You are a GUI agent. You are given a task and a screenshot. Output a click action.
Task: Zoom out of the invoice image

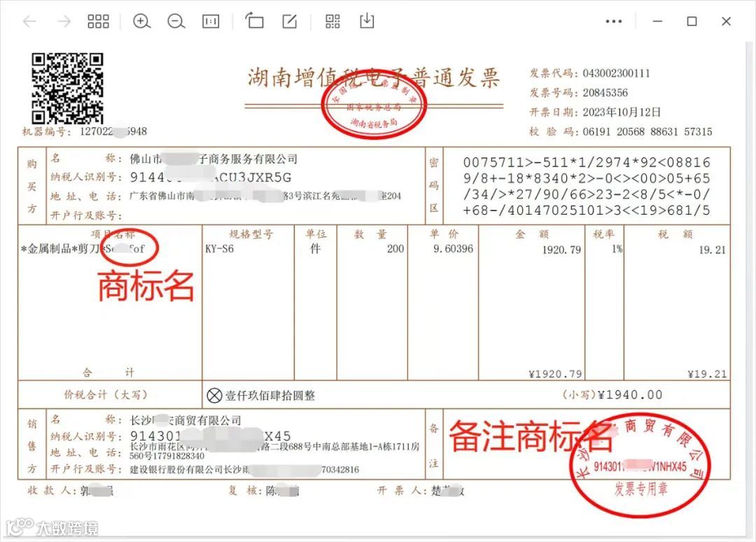click(176, 21)
